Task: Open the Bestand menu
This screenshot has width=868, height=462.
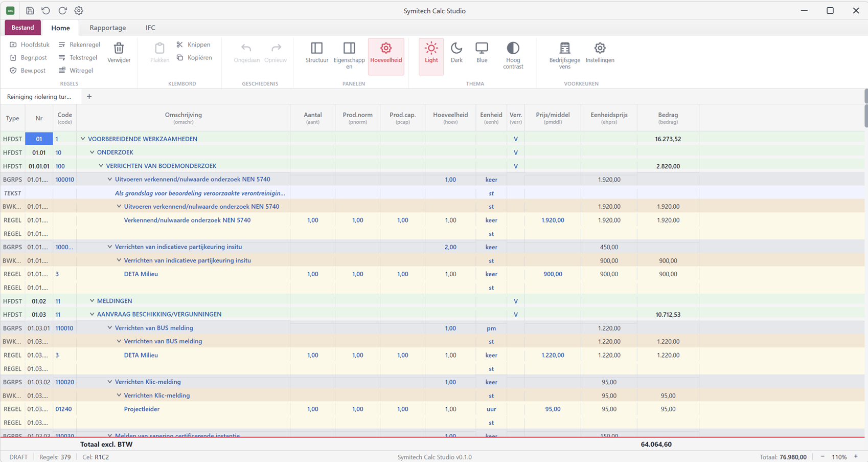Action: [x=22, y=28]
